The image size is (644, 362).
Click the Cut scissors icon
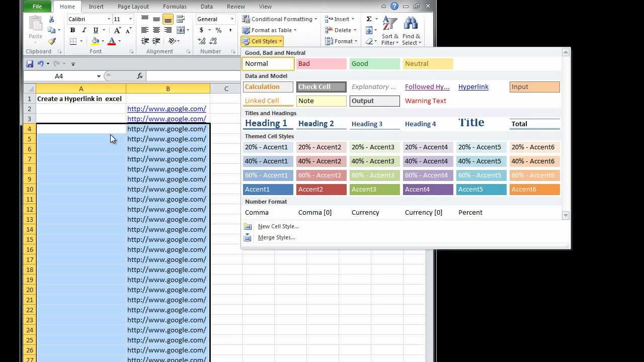pyautogui.click(x=51, y=19)
